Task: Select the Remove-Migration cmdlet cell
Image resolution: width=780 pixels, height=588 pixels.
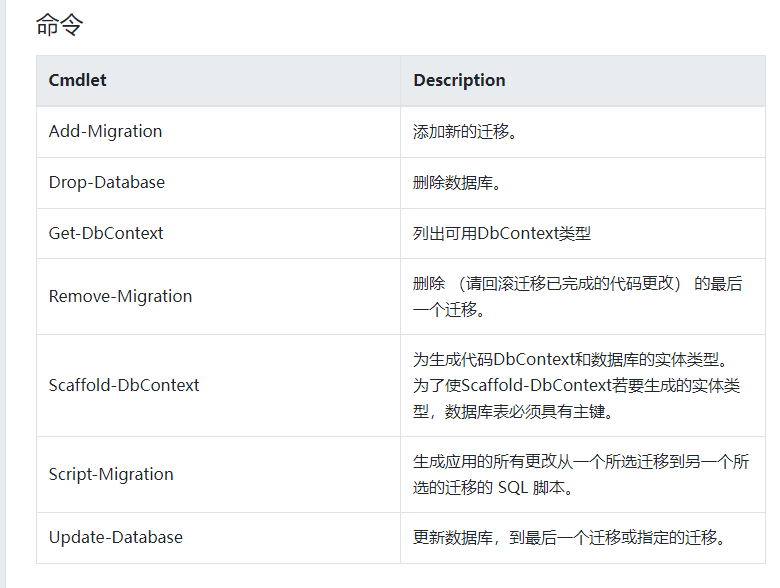Action: [x=120, y=296]
